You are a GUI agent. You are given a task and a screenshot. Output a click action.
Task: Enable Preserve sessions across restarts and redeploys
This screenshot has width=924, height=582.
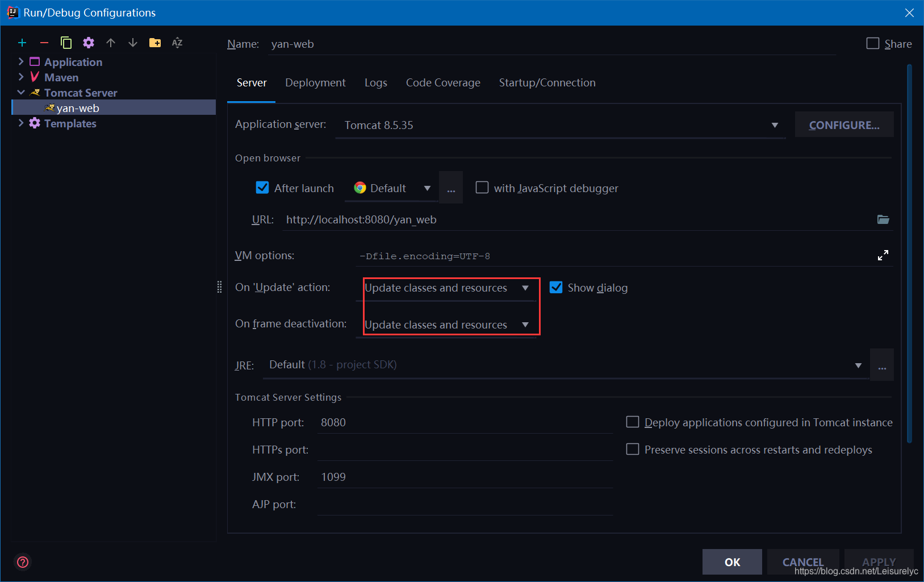[632, 449]
